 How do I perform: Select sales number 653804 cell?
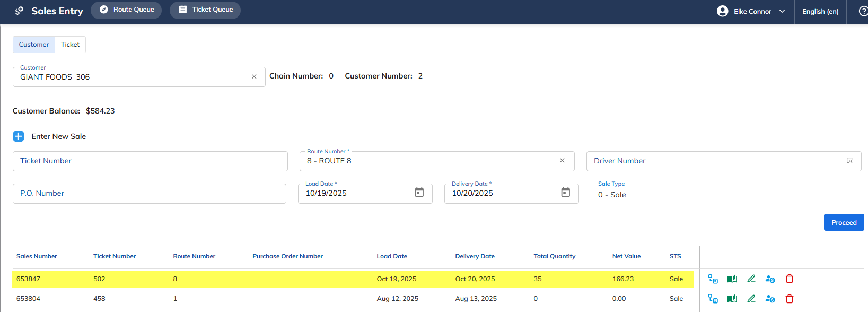28,299
